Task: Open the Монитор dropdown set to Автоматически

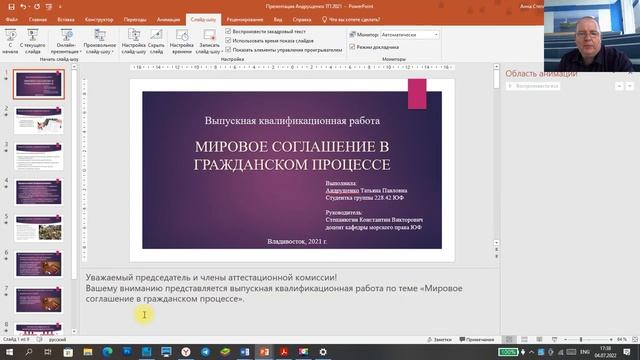Action: (409, 35)
